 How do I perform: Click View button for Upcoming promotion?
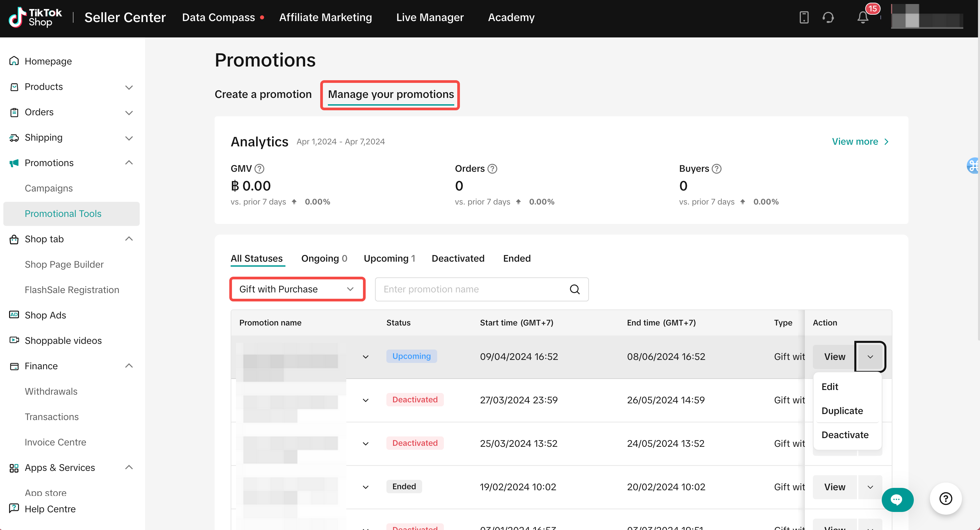[x=834, y=357]
